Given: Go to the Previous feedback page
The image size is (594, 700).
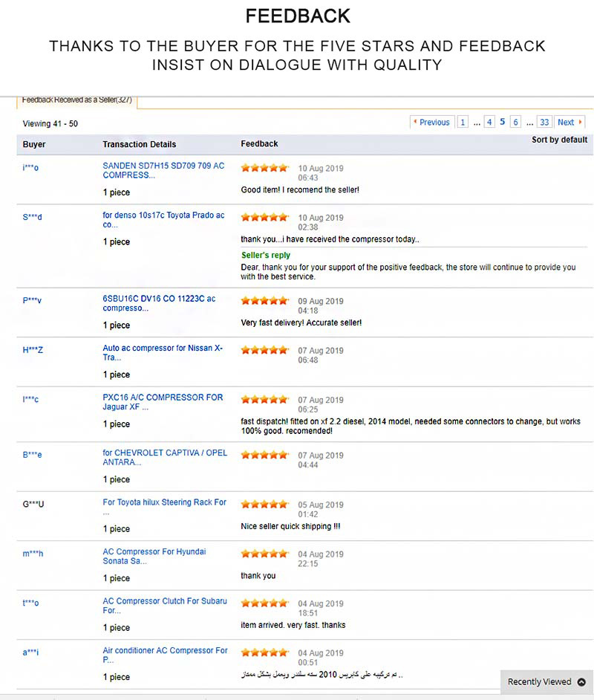Looking at the screenshot, I should point(432,123).
